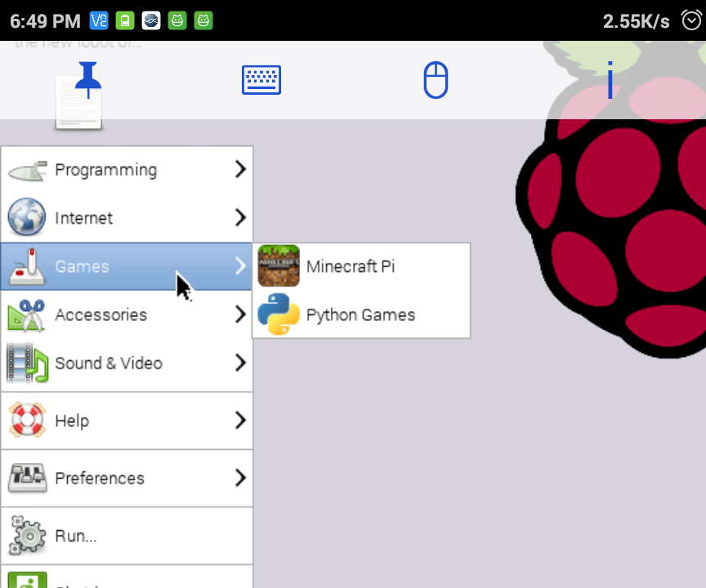Open the Run... dialog

pos(75,537)
